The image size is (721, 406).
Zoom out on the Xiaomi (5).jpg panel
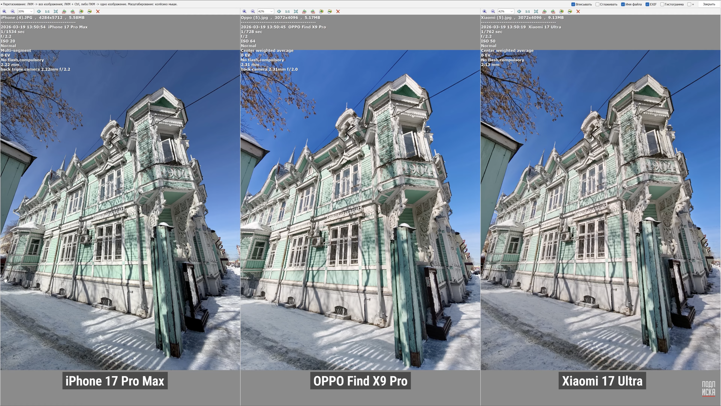[493, 11]
